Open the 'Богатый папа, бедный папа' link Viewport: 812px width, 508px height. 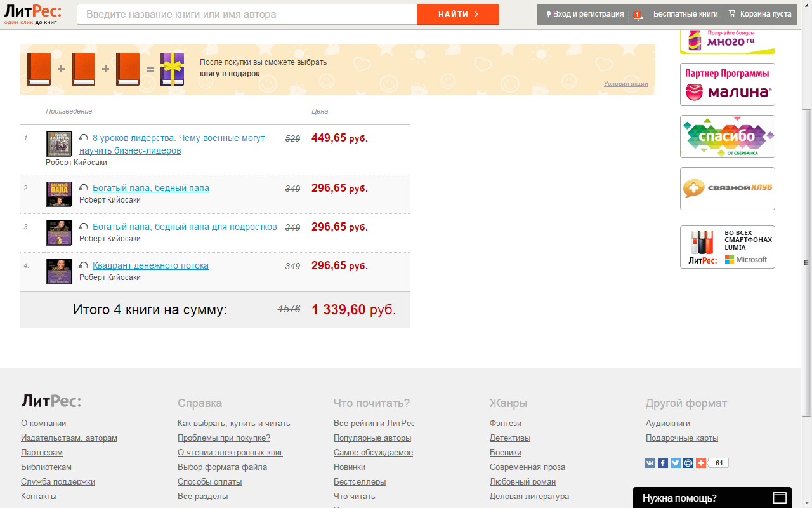[x=151, y=188]
